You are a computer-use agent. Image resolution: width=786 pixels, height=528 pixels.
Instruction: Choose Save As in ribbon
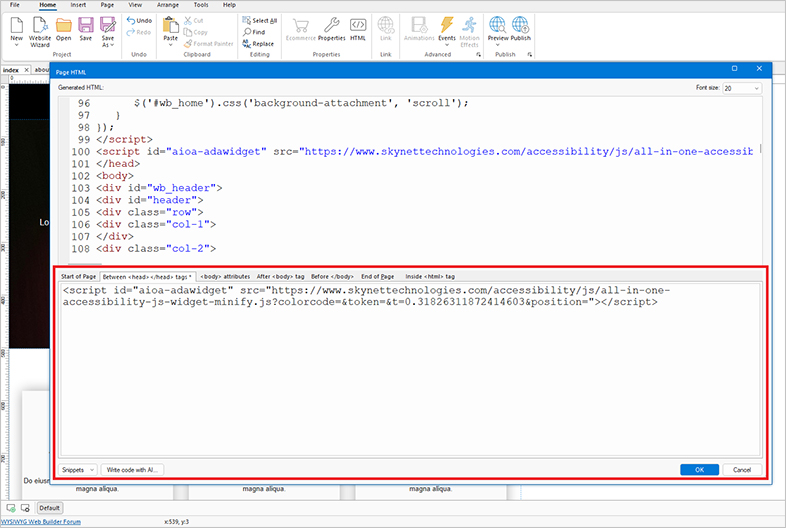tap(108, 32)
